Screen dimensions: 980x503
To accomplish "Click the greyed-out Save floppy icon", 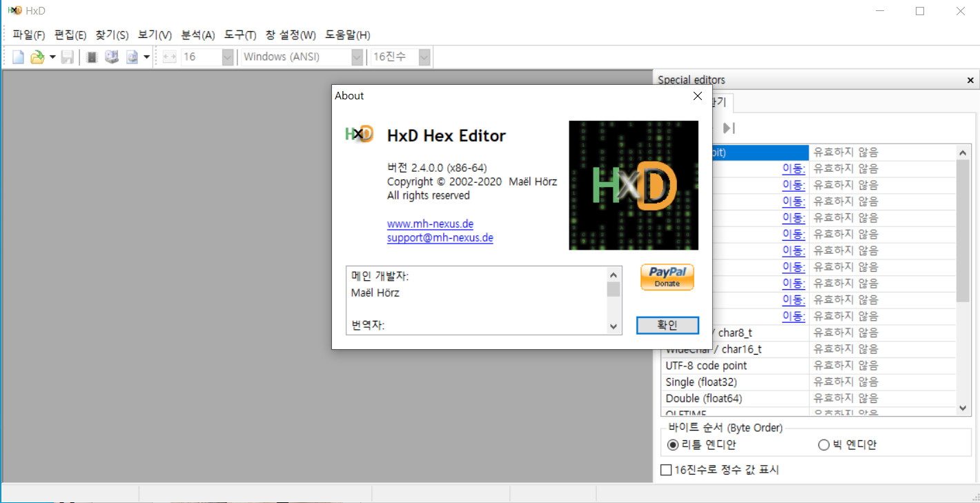I will [x=67, y=57].
